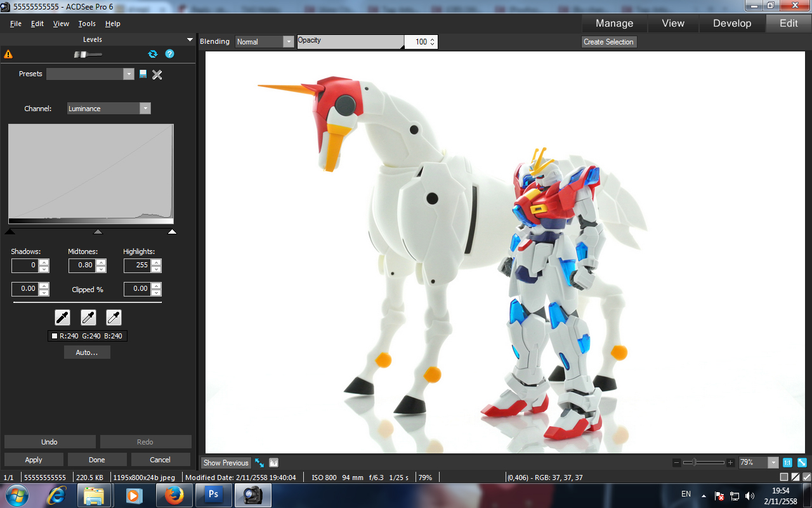Switch to the Develop mode tab
This screenshot has width=812, height=508.
pos(732,23)
